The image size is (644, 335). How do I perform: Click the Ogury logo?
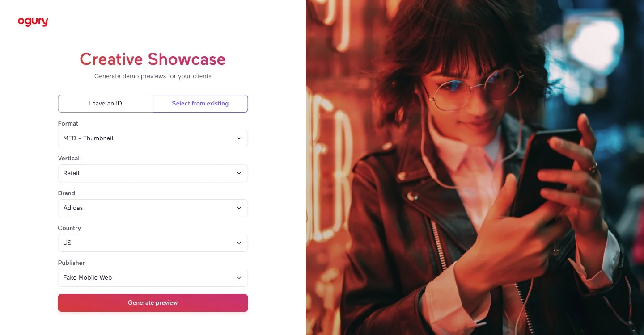point(33,21)
